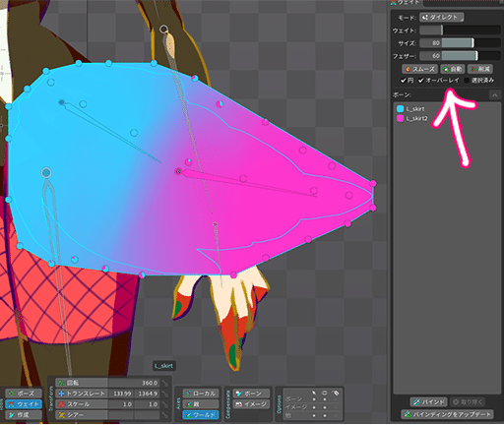Click the 削減 (Prune) button
The image size is (504, 425).
coord(480,69)
